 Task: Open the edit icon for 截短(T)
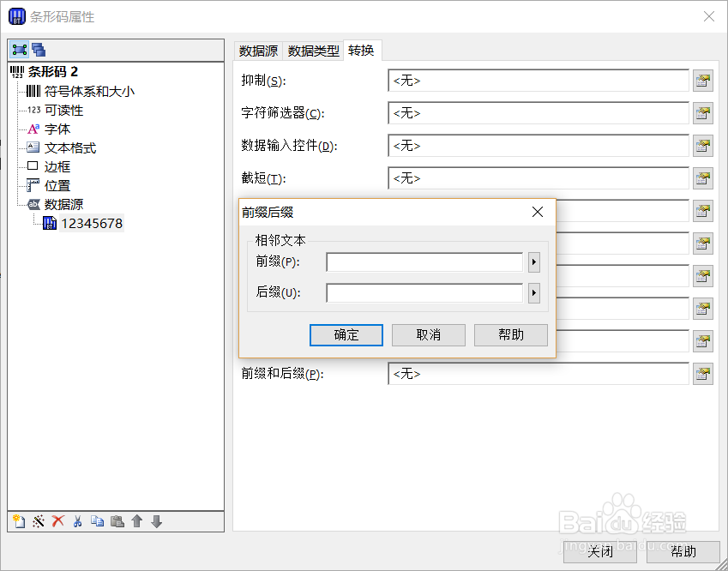coord(703,178)
